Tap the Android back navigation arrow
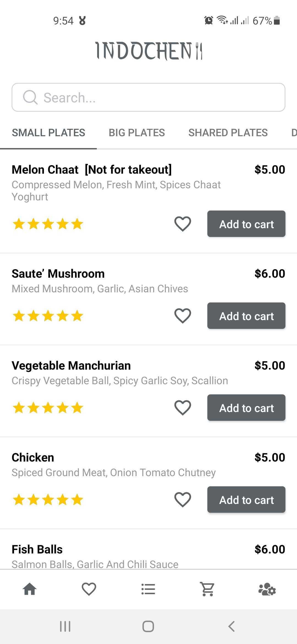 [231, 626]
